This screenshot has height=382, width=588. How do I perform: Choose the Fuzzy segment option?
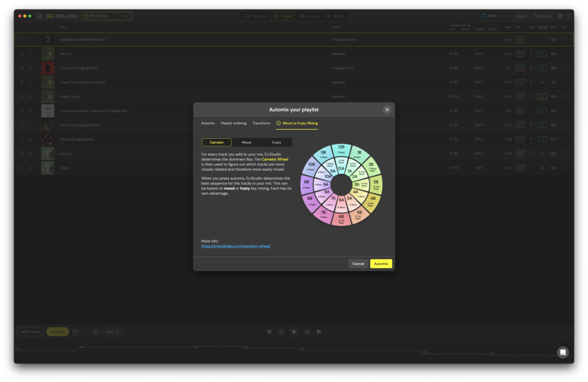point(276,142)
